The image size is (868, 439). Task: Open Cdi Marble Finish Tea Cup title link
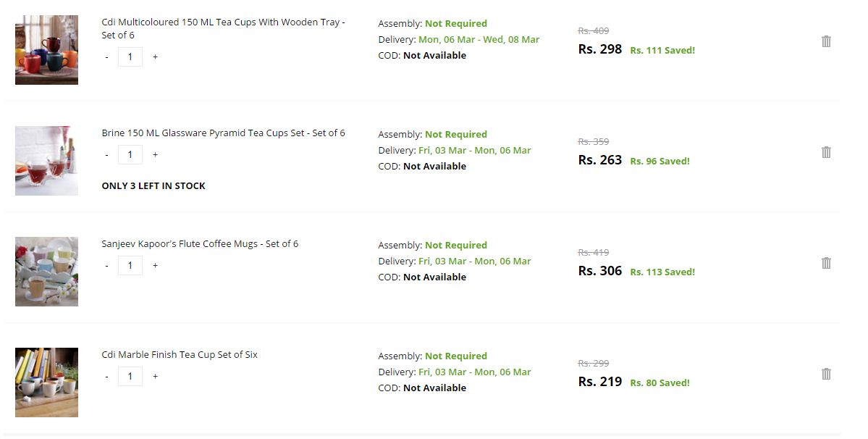pos(180,355)
